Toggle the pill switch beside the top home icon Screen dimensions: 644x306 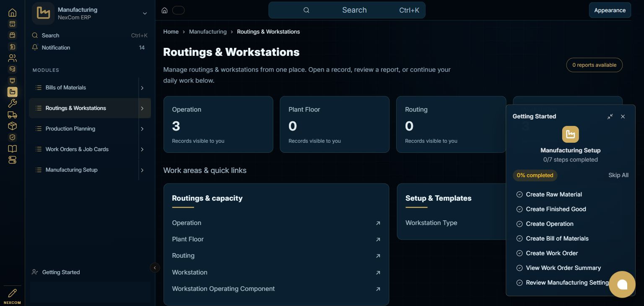coord(178,10)
